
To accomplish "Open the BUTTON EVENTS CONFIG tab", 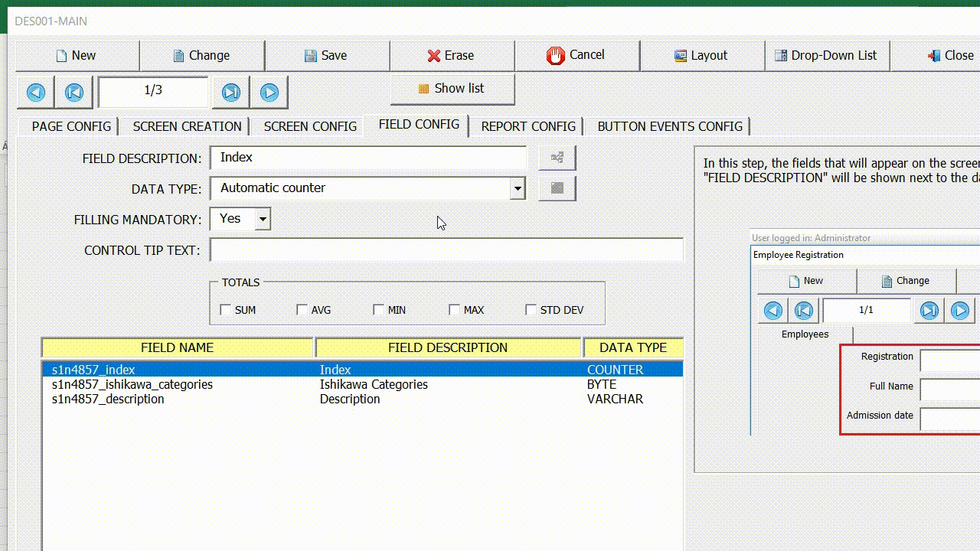I will (x=668, y=126).
